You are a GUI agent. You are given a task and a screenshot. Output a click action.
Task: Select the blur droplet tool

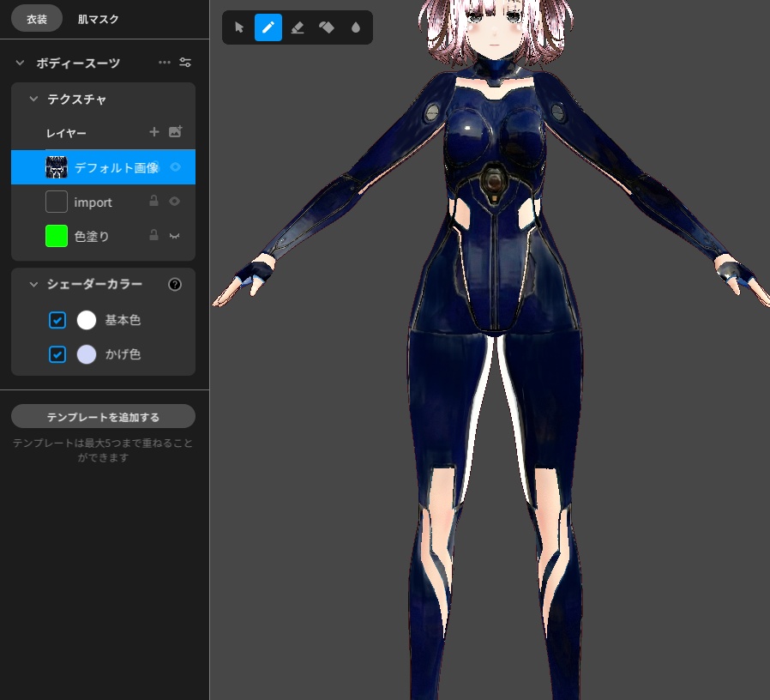[356, 27]
